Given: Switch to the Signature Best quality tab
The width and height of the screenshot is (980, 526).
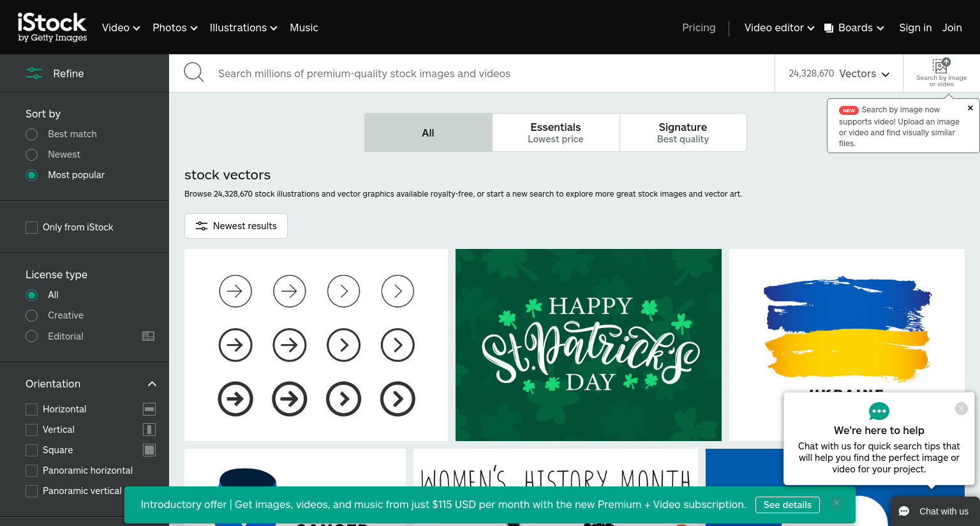Looking at the screenshot, I should (683, 133).
